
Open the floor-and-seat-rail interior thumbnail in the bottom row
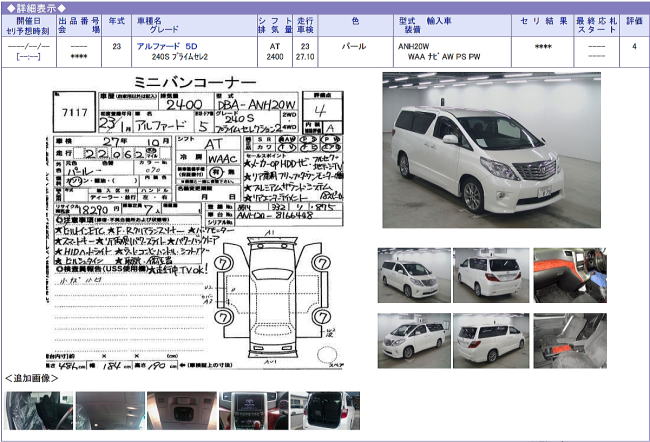point(570,340)
